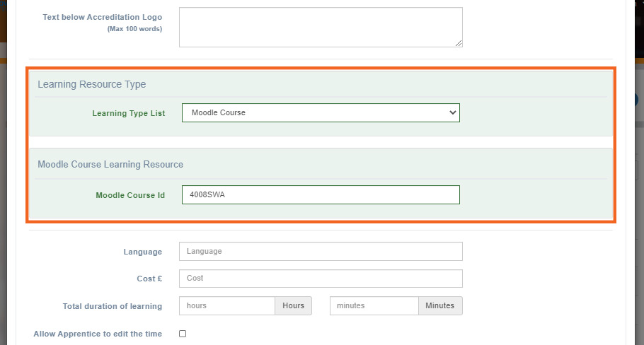Click the 'Text below Accreditation Logo' label
The width and height of the screenshot is (644, 345).
coord(102,17)
